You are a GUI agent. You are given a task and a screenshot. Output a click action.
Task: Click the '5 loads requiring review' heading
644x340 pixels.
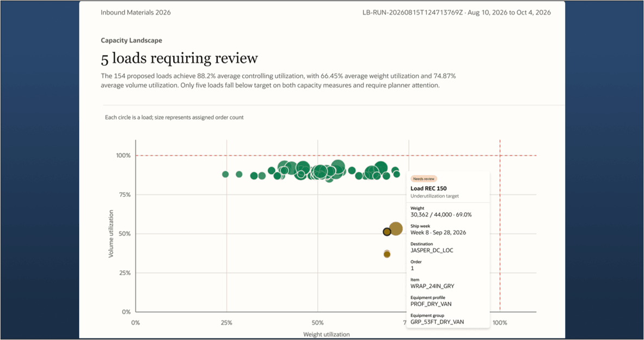(x=179, y=58)
